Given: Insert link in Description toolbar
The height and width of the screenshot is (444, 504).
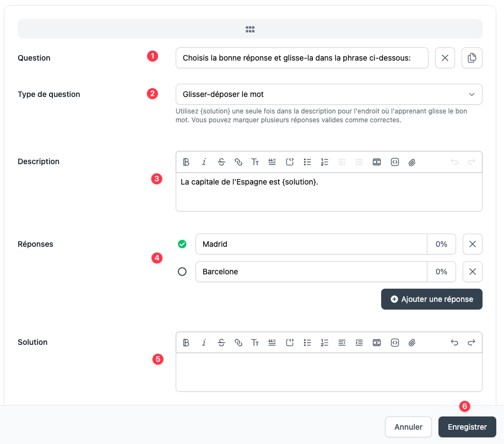Looking at the screenshot, I should pyautogui.click(x=238, y=162).
